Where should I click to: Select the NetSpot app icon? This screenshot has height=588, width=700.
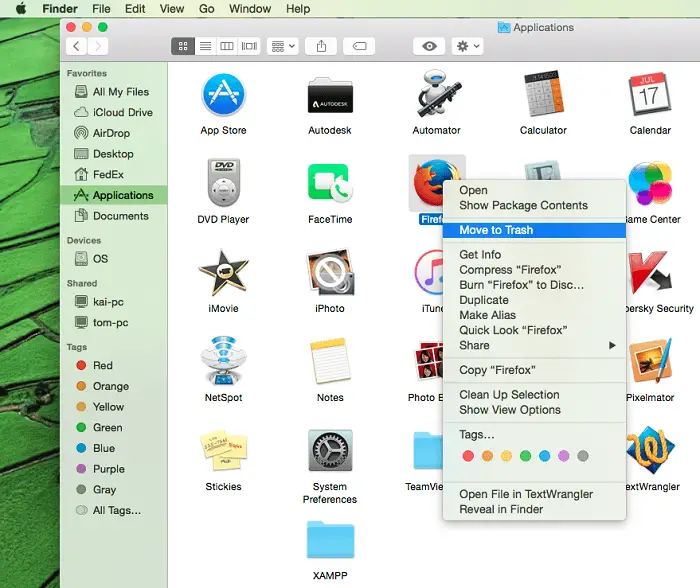(223, 361)
